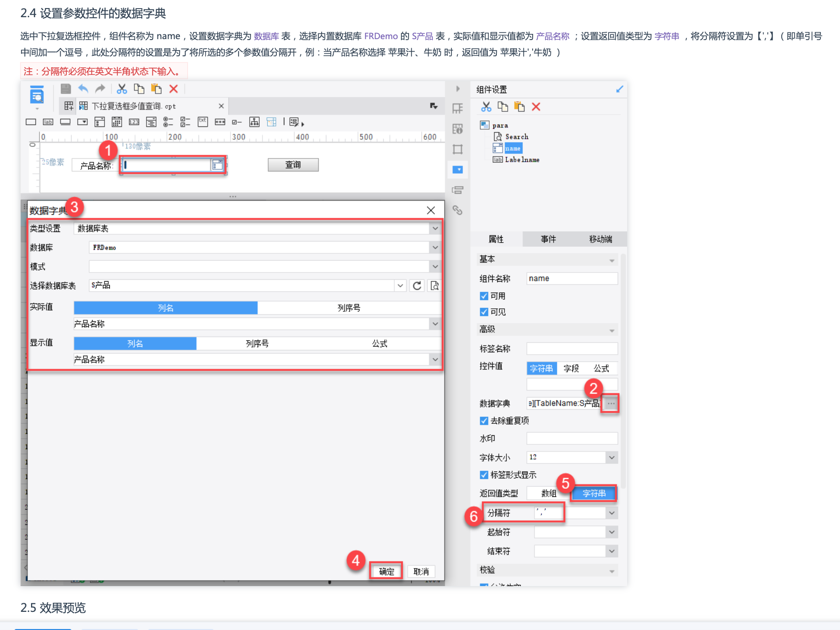This screenshot has width=840, height=630.
Task: Select the combo box widget icon
Action: [83, 122]
